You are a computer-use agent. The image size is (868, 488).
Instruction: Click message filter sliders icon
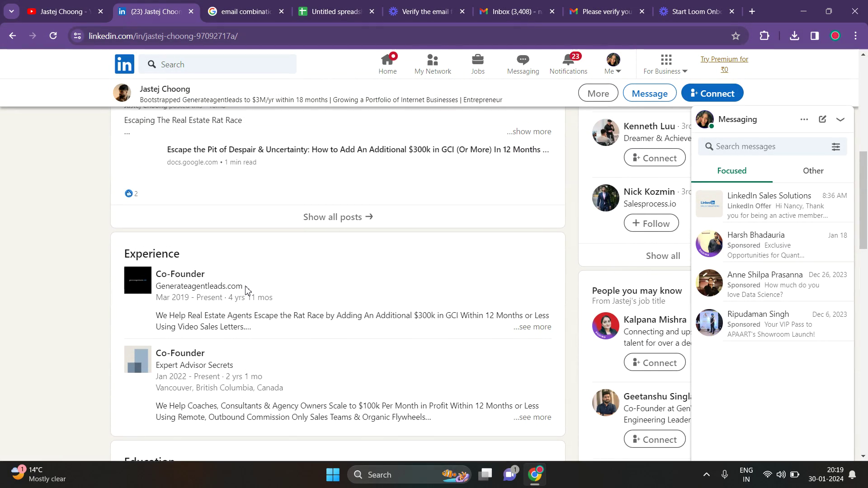click(836, 146)
